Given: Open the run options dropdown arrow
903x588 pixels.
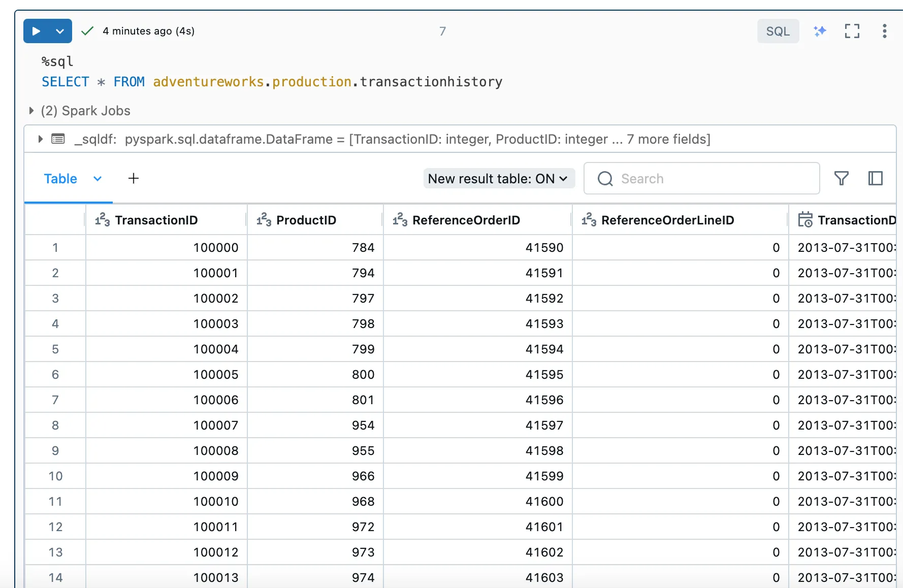Looking at the screenshot, I should pyautogui.click(x=60, y=31).
